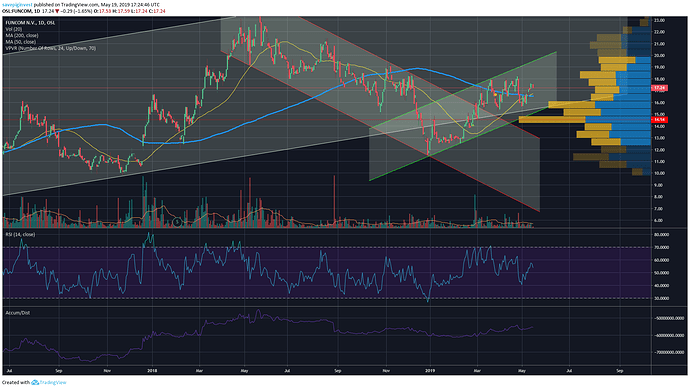Click the Accum/Dist pane label
690x389 pixels.
(18, 313)
